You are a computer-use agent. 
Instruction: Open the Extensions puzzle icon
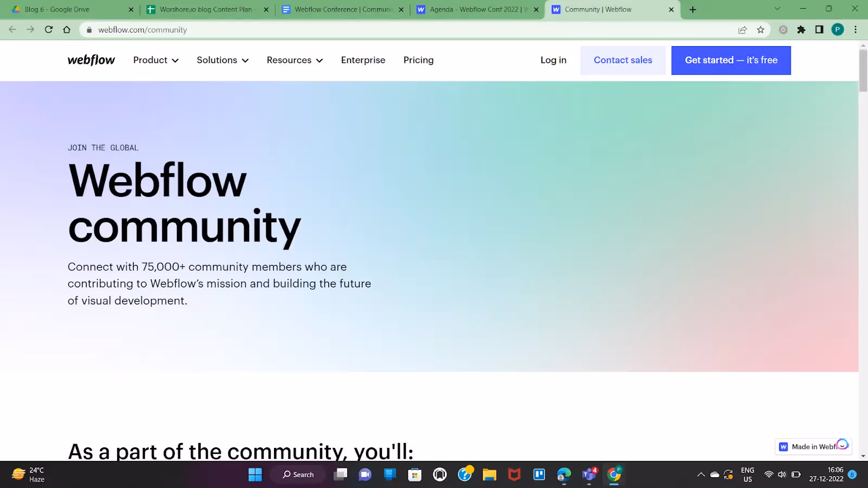801,30
